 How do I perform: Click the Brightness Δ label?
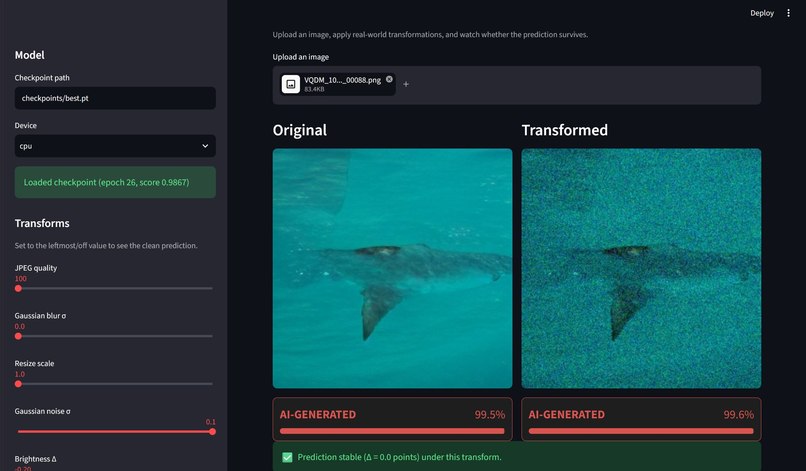coord(35,459)
